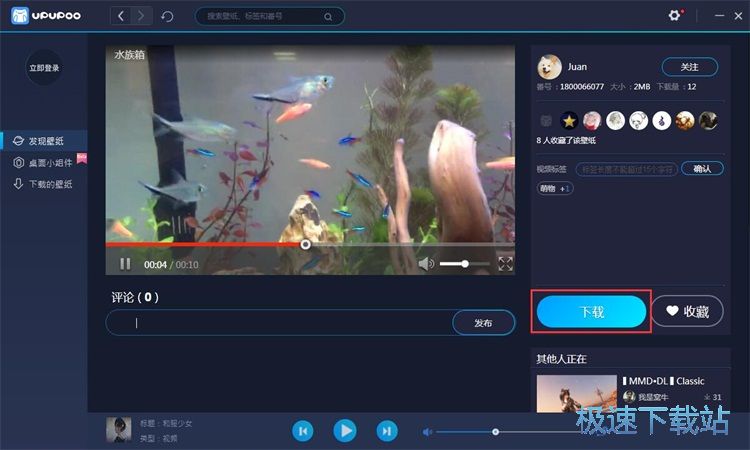Confirm the tag with 确认 button

(702, 168)
